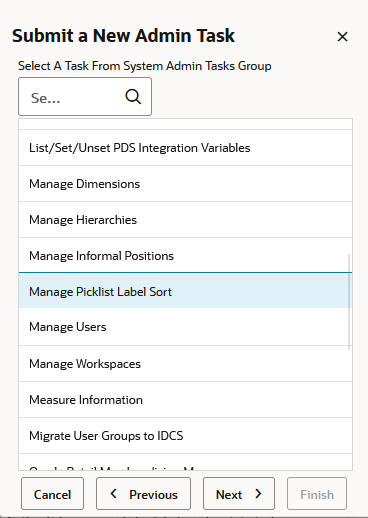Click the Cancel button
368x518 pixels.
pos(52,494)
